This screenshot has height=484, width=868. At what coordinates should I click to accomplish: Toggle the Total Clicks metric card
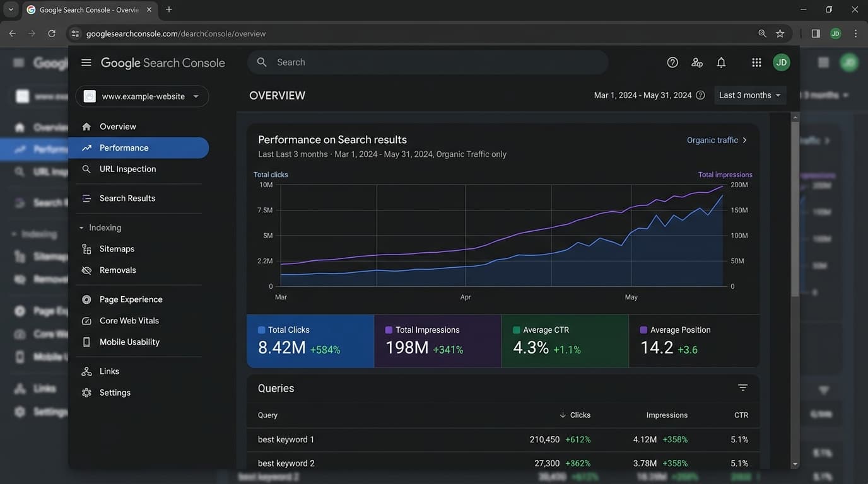pos(310,341)
